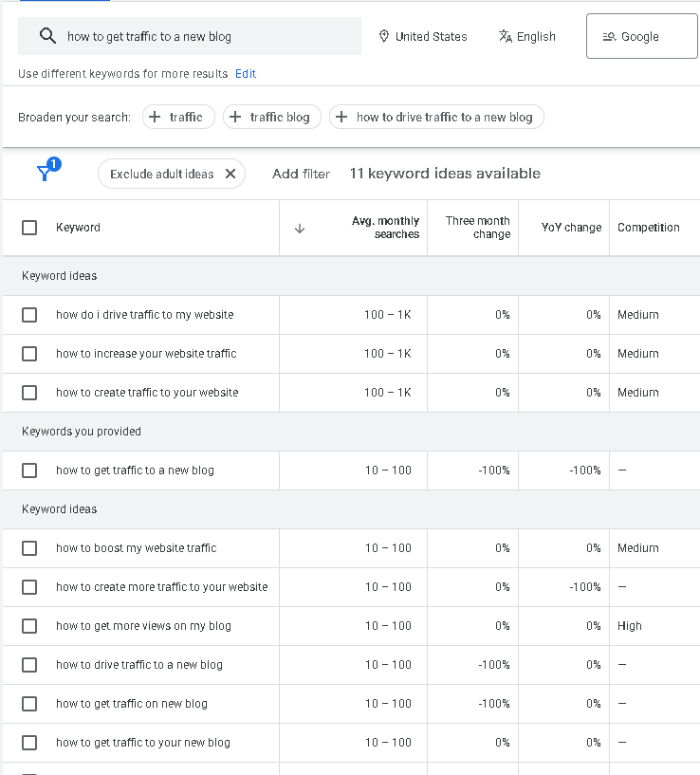
Task: Click the search magnifier icon
Action: (x=47, y=36)
